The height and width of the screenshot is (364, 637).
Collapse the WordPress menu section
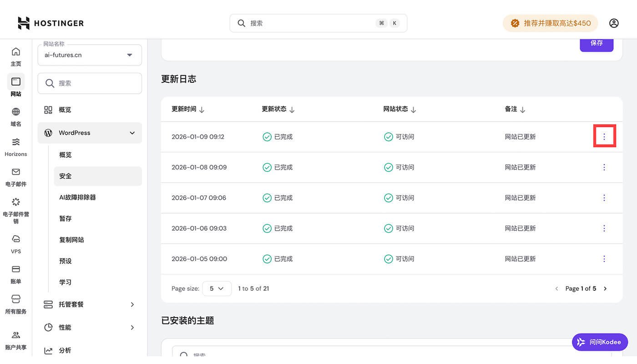[x=132, y=133]
